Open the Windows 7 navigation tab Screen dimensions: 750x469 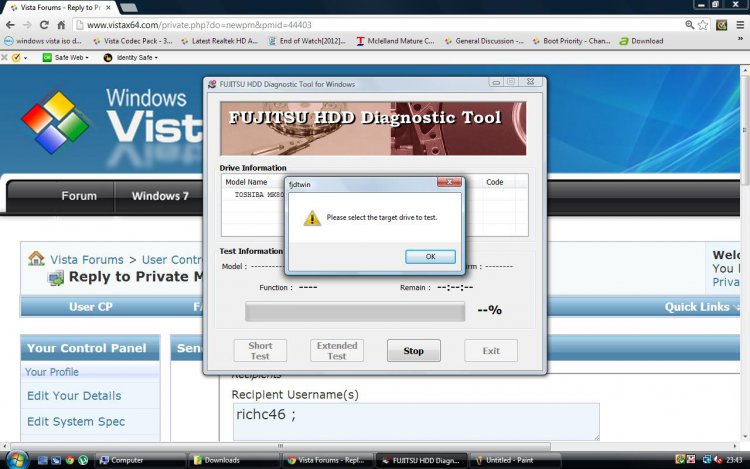click(160, 196)
